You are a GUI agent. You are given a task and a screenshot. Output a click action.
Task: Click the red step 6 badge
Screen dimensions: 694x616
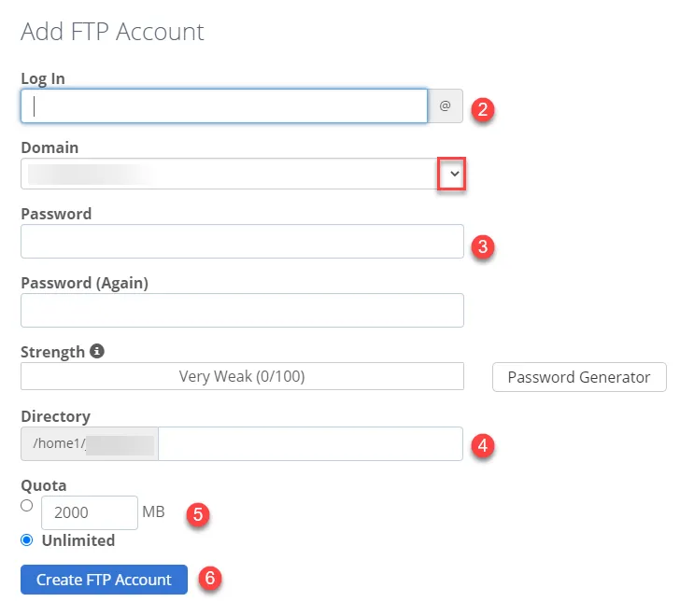click(x=210, y=578)
